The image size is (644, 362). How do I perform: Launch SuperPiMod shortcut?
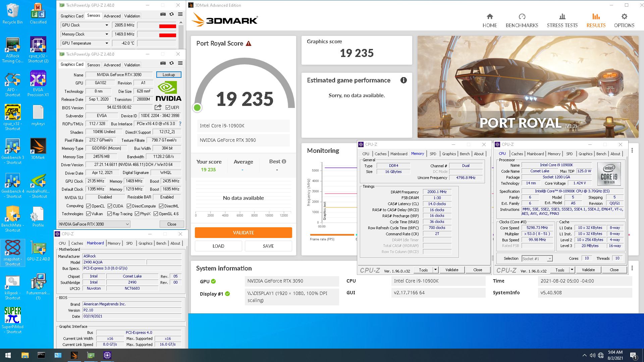[x=12, y=320]
